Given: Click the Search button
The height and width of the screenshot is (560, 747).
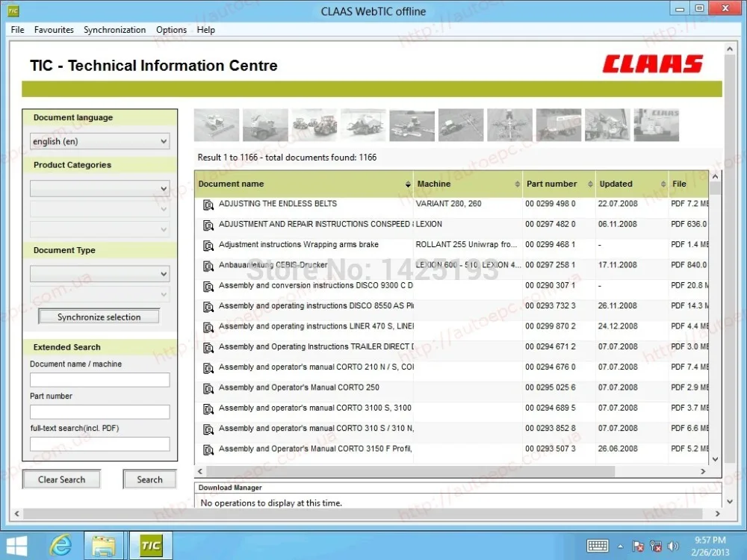Looking at the screenshot, I should coord(149,479).
